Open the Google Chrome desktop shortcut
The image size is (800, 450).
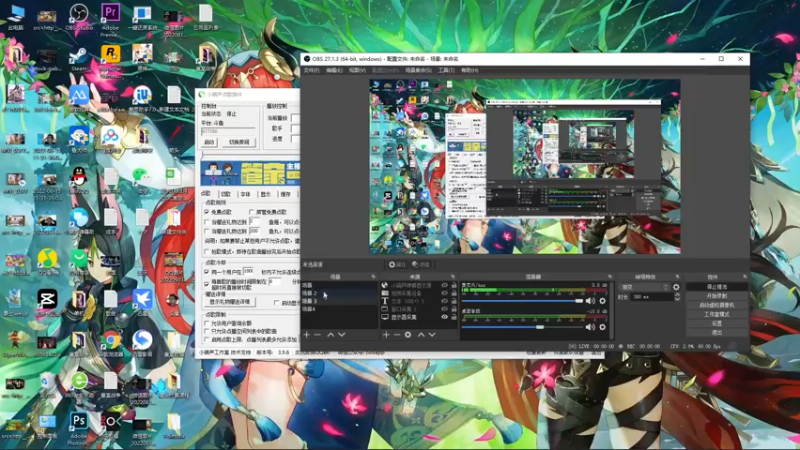coord(110,340)
